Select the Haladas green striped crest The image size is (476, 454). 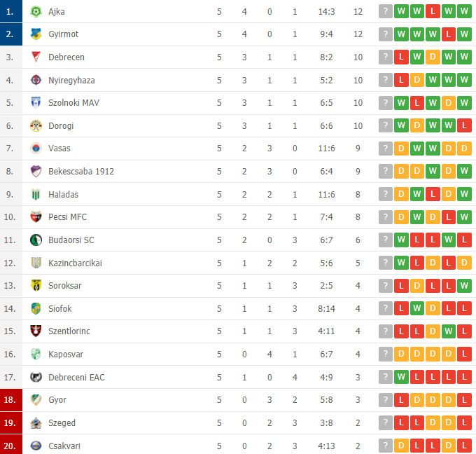(x=36, y=194)
